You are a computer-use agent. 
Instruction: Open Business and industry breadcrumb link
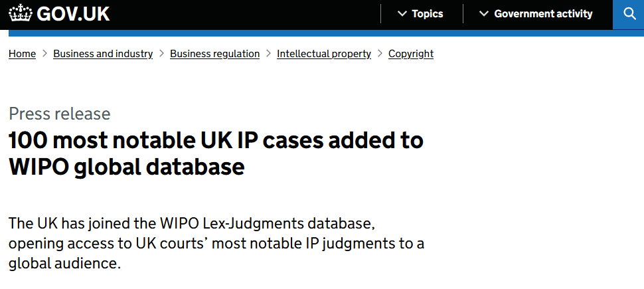tap(103, 54)
